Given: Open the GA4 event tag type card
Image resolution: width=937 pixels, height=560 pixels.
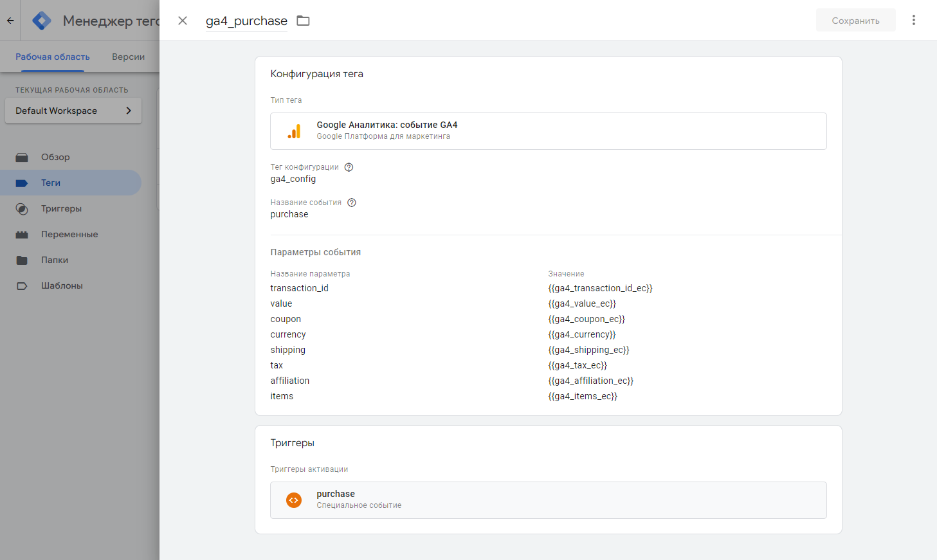Looking at the screenshot, I should (549, 131).
